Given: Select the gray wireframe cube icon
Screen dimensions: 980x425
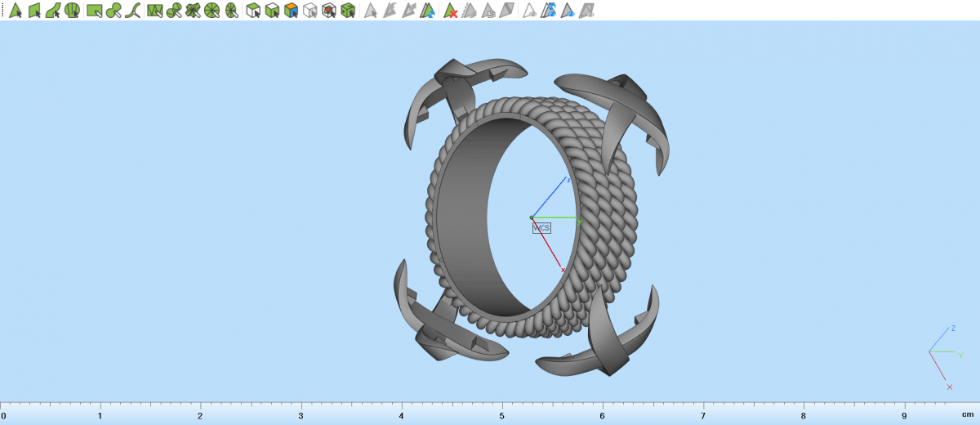Looking at the screenshot, I should (310, 11).
